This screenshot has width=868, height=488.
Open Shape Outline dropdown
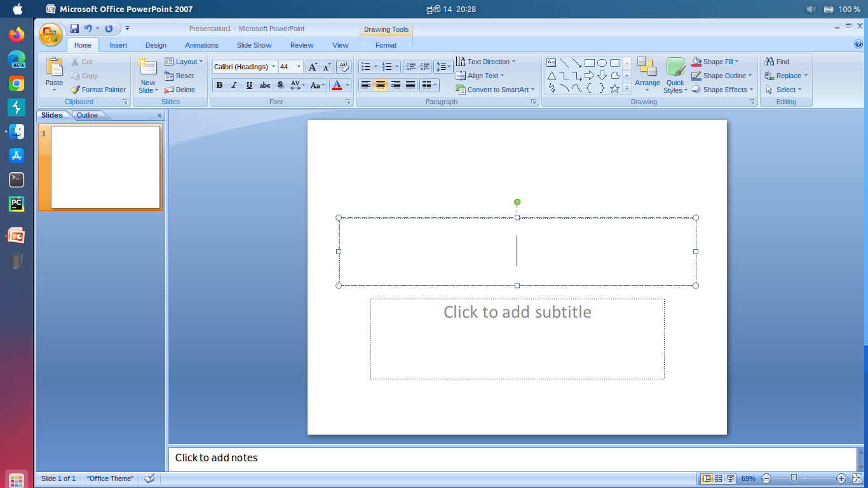[722, 76]
